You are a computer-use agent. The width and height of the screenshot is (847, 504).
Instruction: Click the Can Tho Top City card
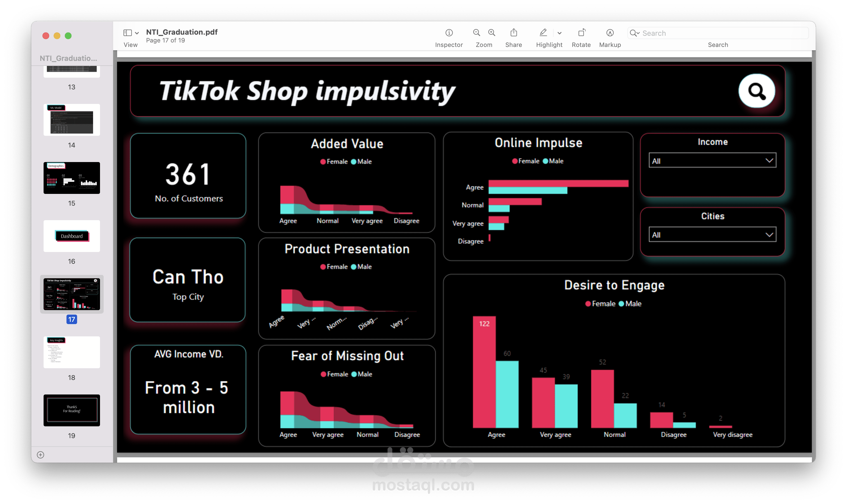[188, 280]
